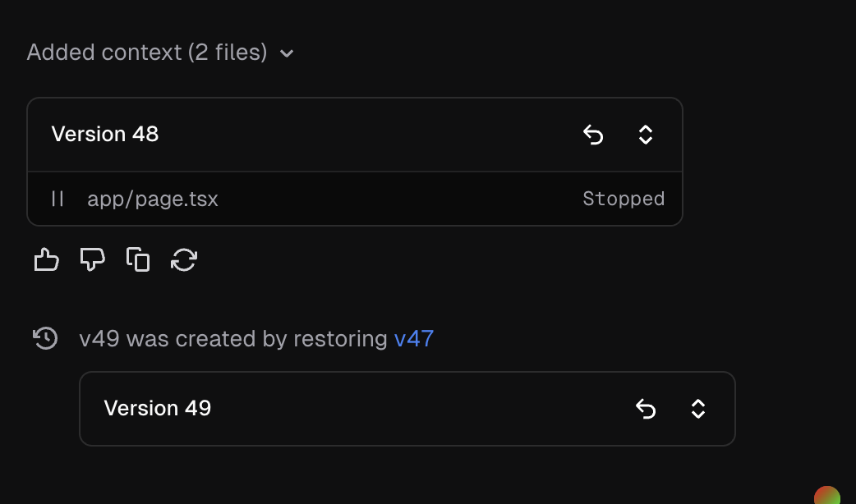The width and height of the screenshot is (856, 504).
Task: Click the "(2 files)" count text
Action: 228,53
